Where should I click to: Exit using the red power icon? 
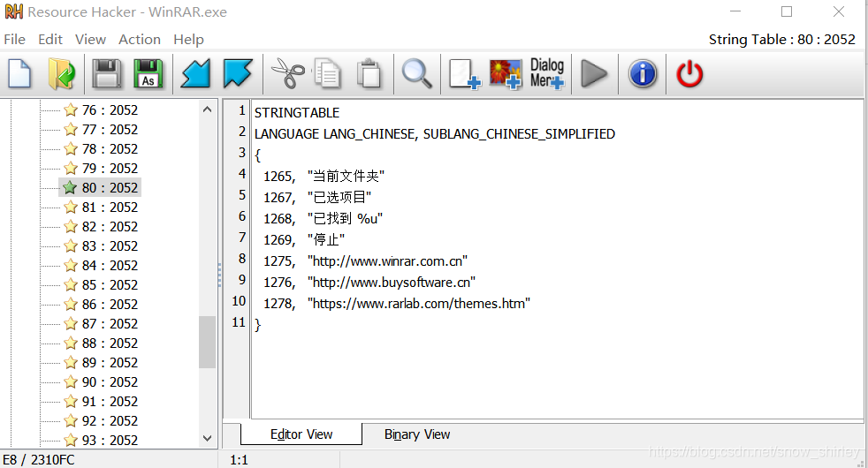coord(689,74)
